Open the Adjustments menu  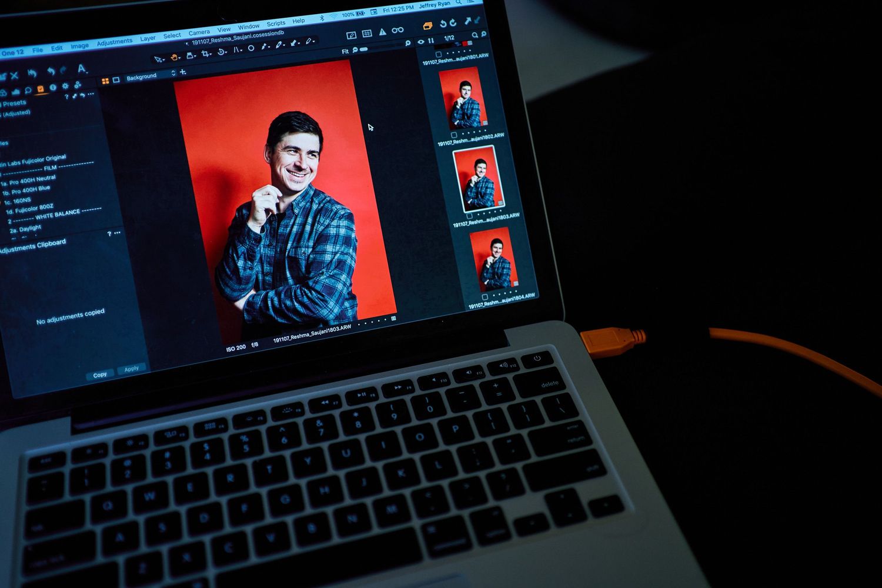pos(115,42)
